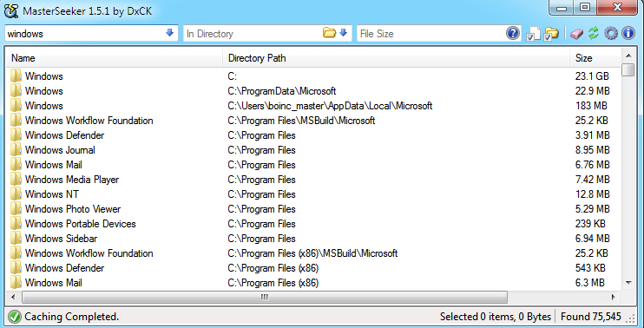
Task: Click the MasterSeeker app icon in title bar
Action: click(11, 10)
